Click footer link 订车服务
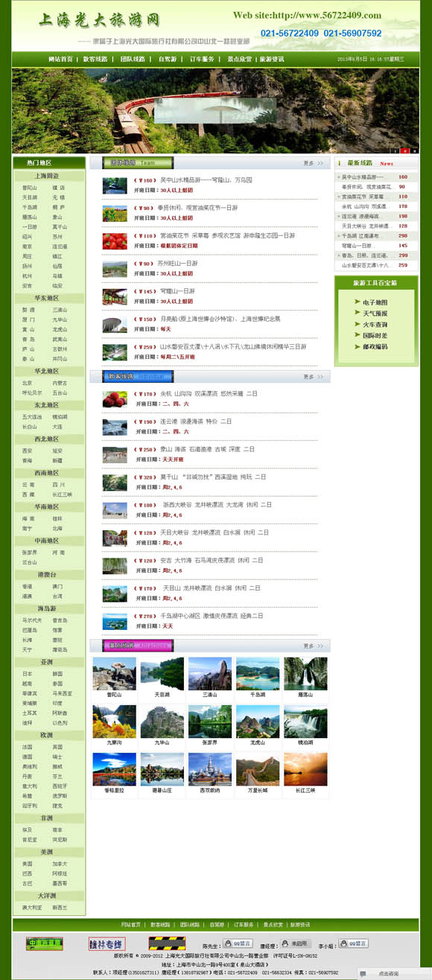432x980 pixels. pyautogui.click(x=244, y=925)
